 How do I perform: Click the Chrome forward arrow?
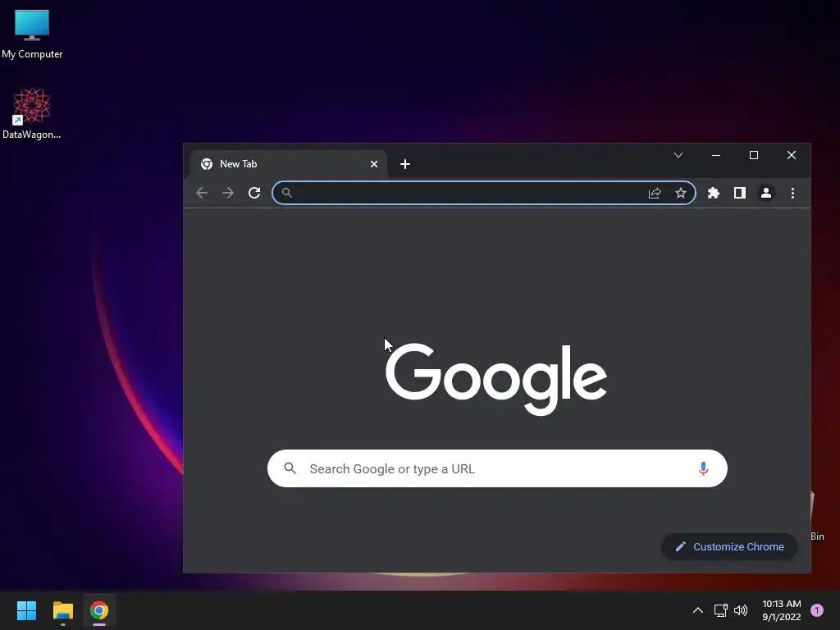click(228, 193)
